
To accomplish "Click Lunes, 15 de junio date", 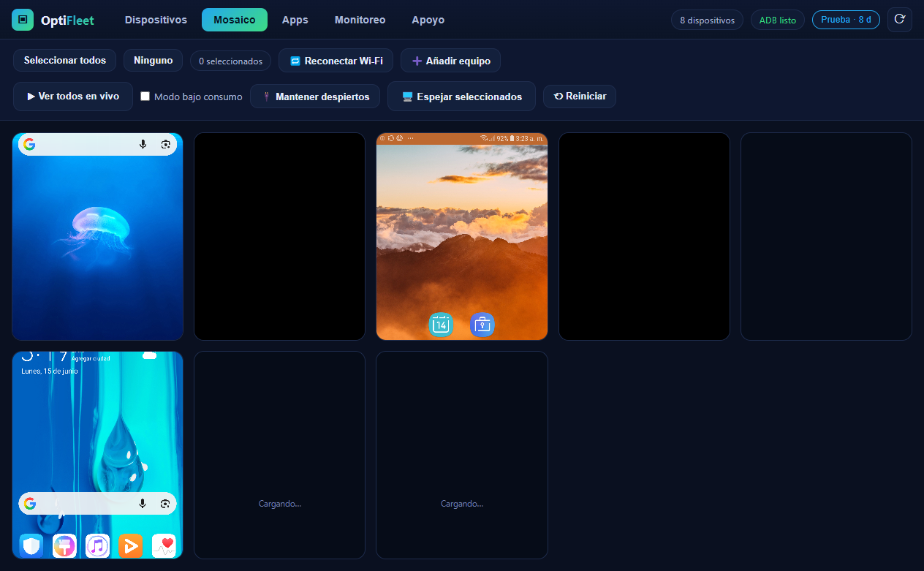I will coord(49,371).
